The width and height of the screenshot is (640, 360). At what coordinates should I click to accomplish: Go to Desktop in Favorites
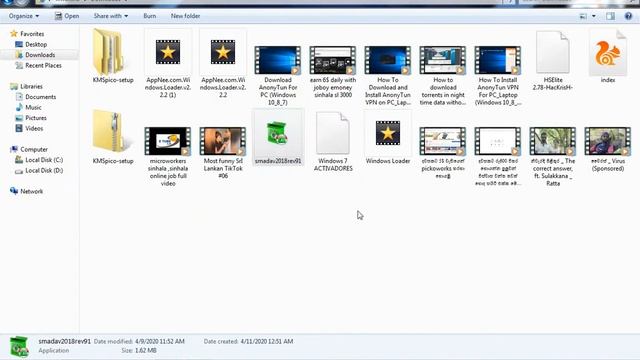click(x=31, y=44)
